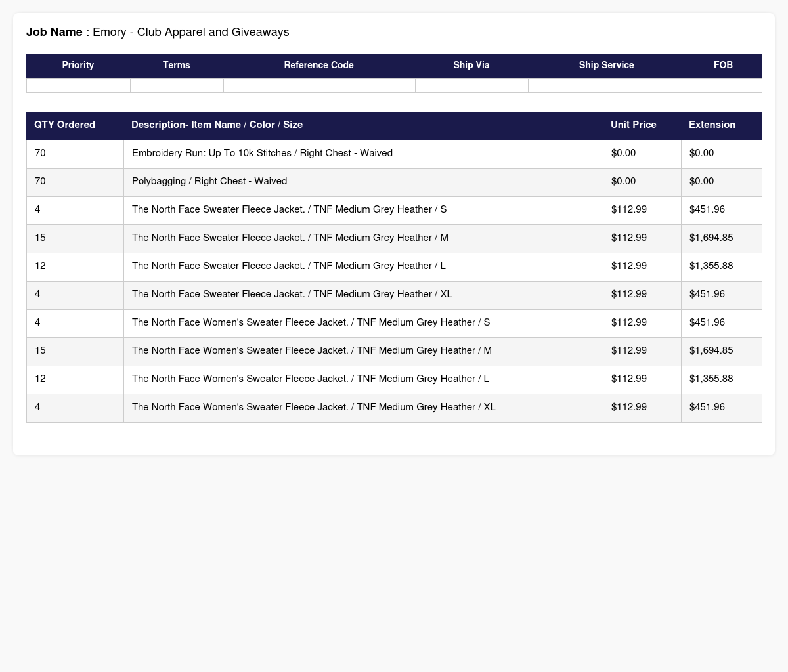Click the quantity 70 in the Polybagging row
This screenshot has width=788, height=672.
tap(40, 181)
